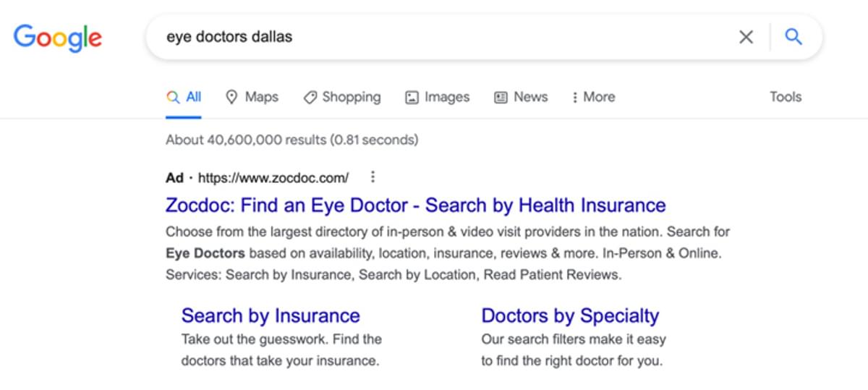Viewport: 868px width, 390px height.
Task: Click the All tab's colored magnifier icon
Action: (x=173, y=97)
